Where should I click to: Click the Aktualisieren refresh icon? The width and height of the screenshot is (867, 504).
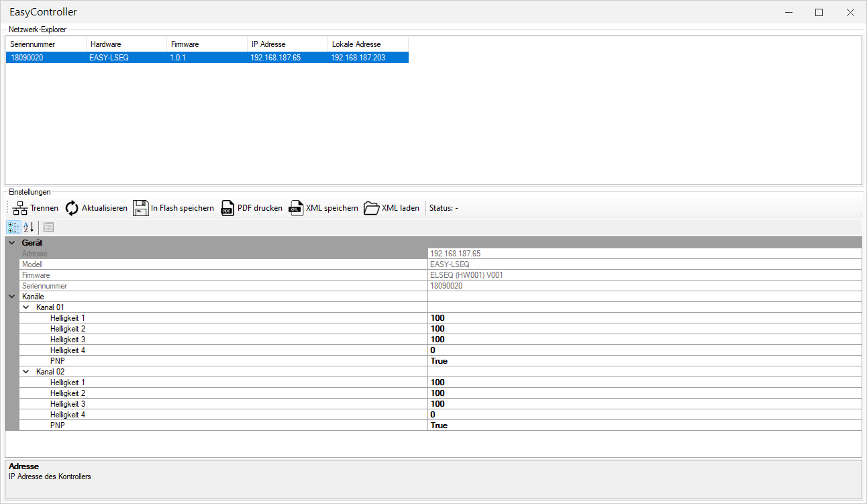72,208
